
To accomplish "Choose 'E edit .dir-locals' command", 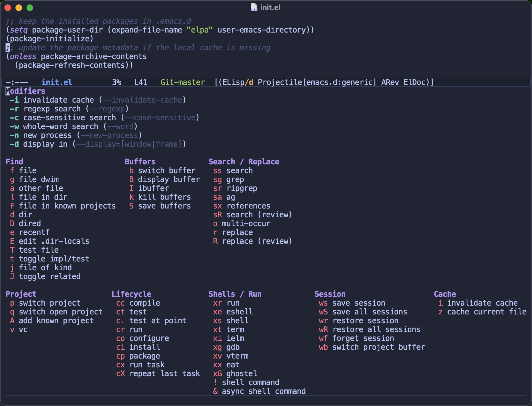I will (x=50, y=241).
